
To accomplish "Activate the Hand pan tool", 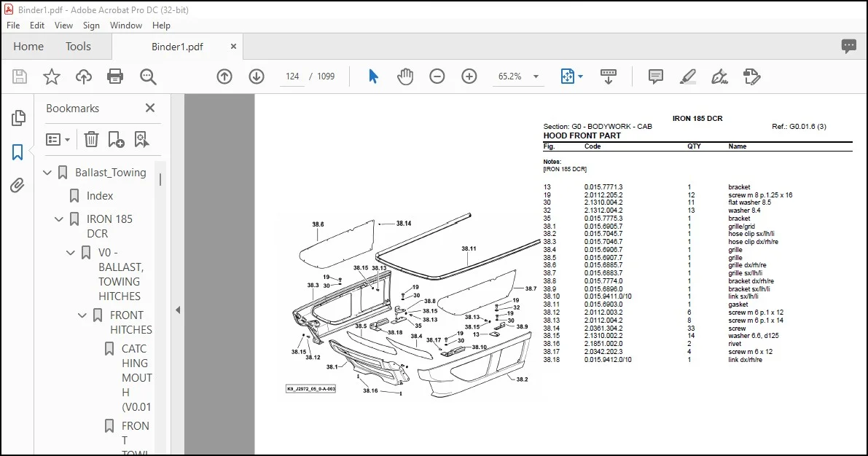I will [x=405, y=76].
